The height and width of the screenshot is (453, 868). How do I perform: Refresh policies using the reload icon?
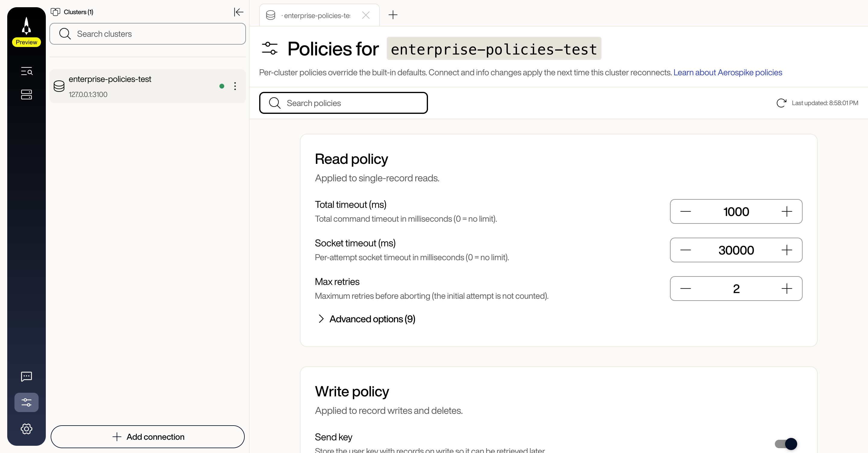pyautogui.click(x=782, y=103)
